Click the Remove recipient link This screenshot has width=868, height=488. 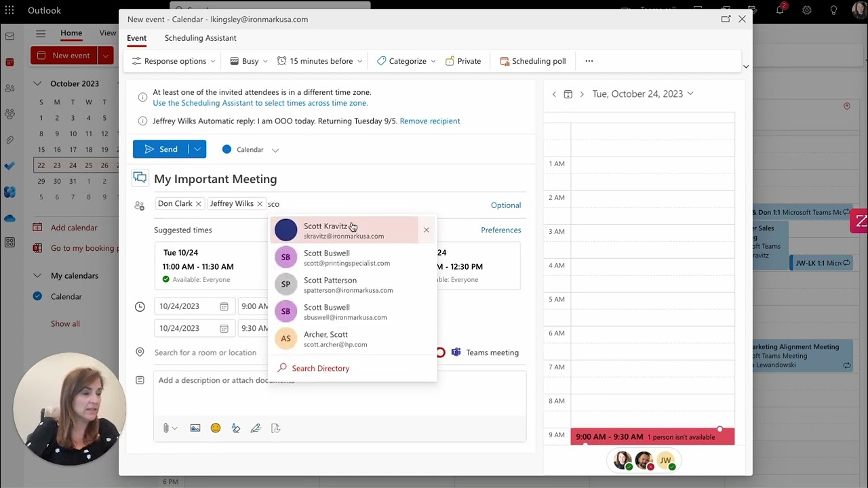(430, 121)
